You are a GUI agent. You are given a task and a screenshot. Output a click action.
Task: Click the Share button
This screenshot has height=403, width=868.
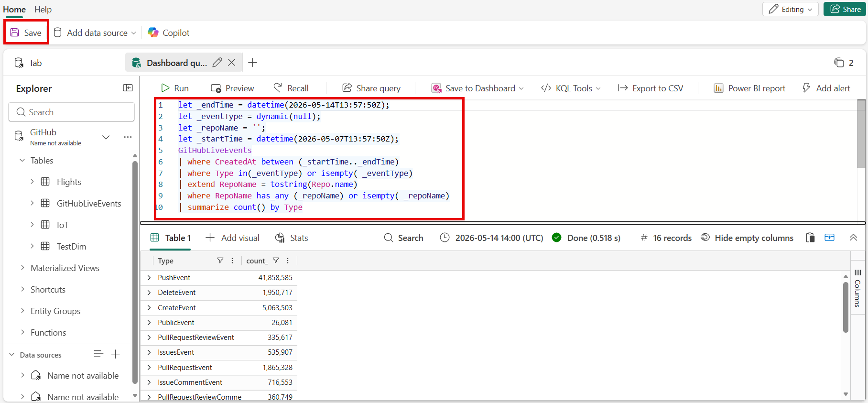click(x=845, y=9)
